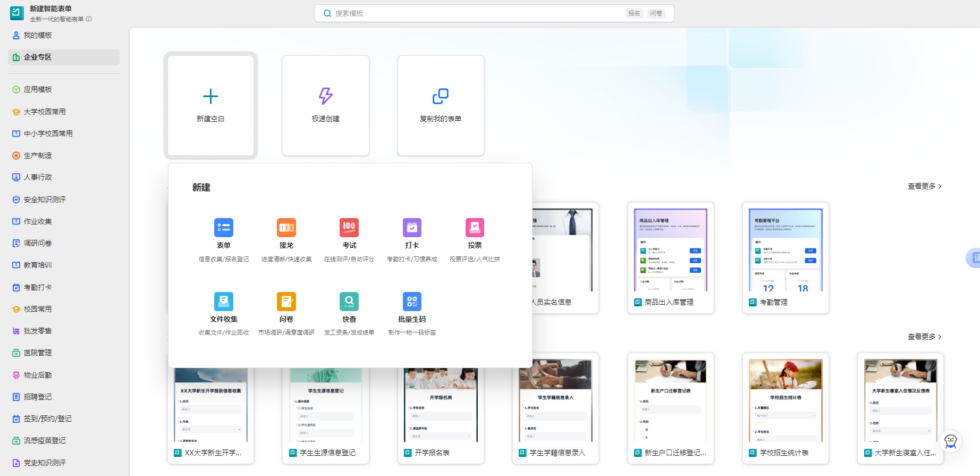The height and width of the screenshot is (476, 980).
Task: Open the customer service robot icon
Action: (x=951, y=441)
